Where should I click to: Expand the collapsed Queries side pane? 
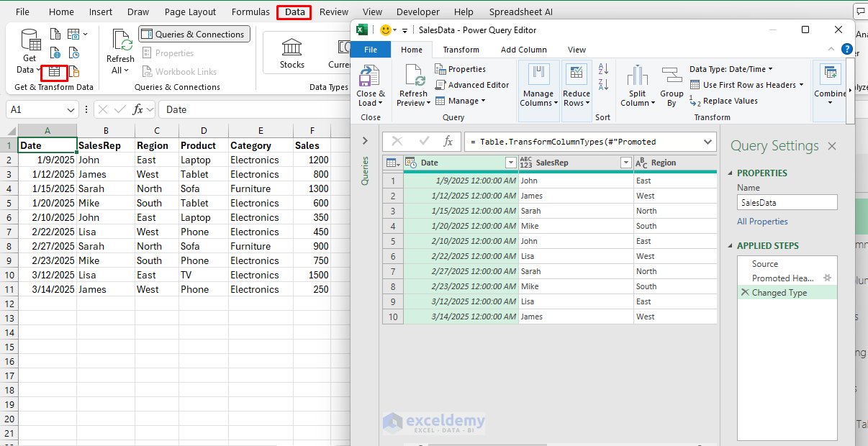tap(365, 141)
